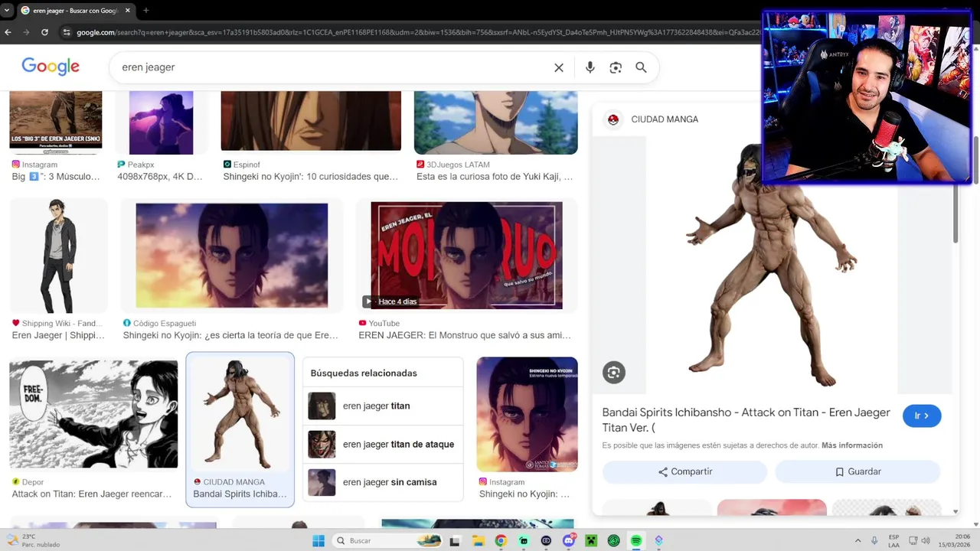Image resolution: width=980 pixels, height=551 pixels.
Task: Open the Código Espagueti sunset Eren thumbnail
Action: (x=231, y=256)
